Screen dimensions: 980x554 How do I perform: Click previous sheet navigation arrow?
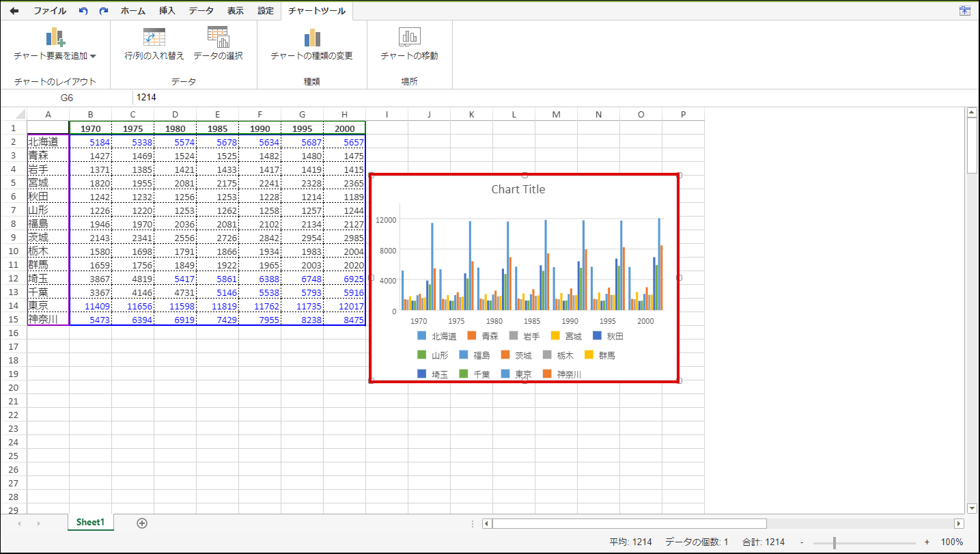tap(19, 523)
